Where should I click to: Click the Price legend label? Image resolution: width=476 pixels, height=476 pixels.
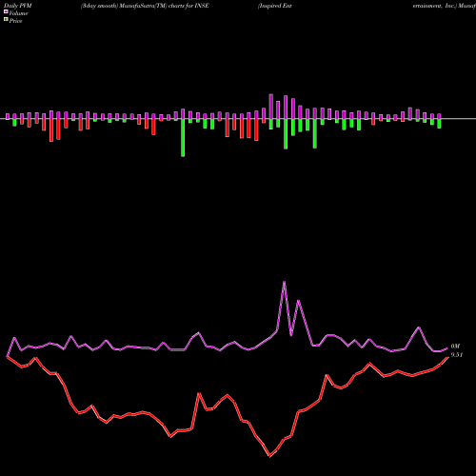point(15,21)
